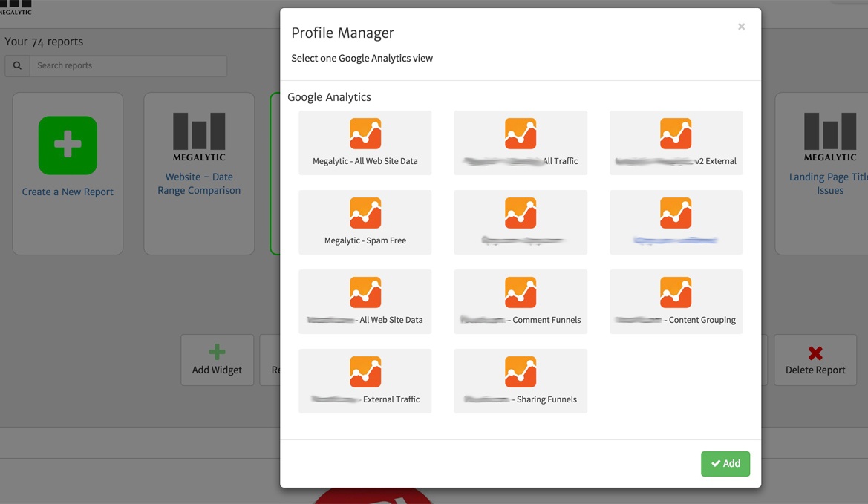
Task: Click the Add Widget button
Action: [x=217, y=360]
